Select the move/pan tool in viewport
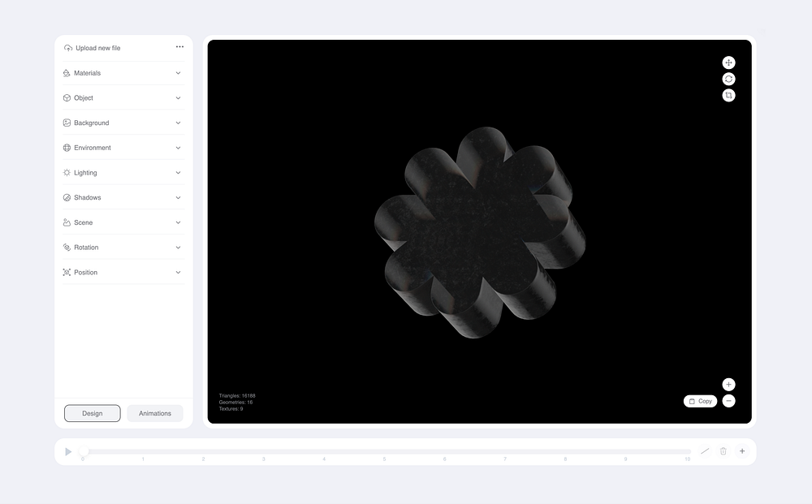The width and height of the screenshot is (812, 504). (728, 62)
